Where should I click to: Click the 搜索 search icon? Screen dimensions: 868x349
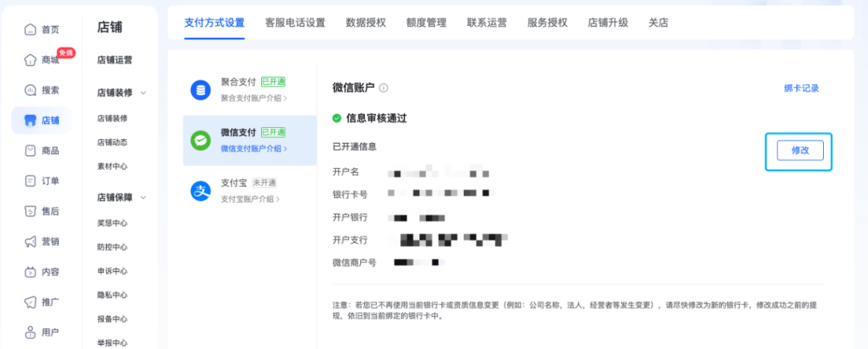click(x=31, y=90)
